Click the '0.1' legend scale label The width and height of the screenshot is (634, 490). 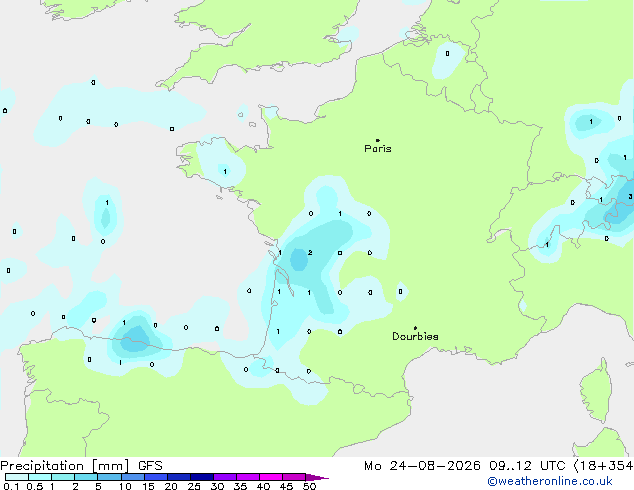point(11,486)
